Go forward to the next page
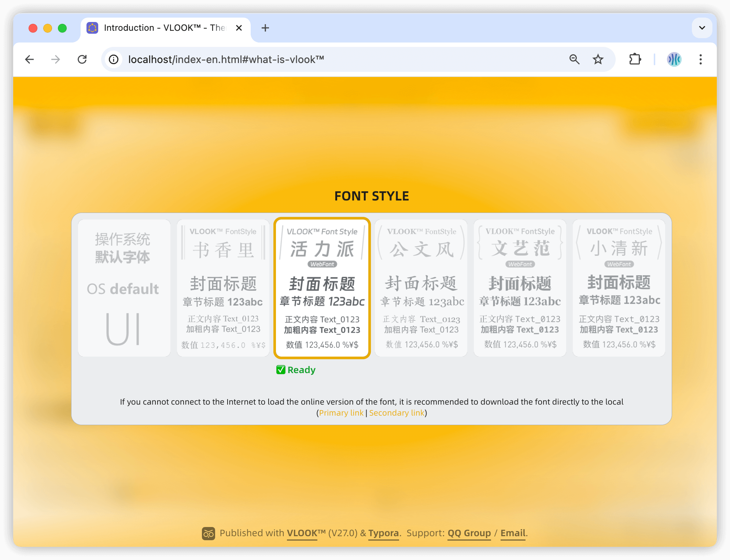The width and height of the screenshot is (730, 560). point(56,59)
